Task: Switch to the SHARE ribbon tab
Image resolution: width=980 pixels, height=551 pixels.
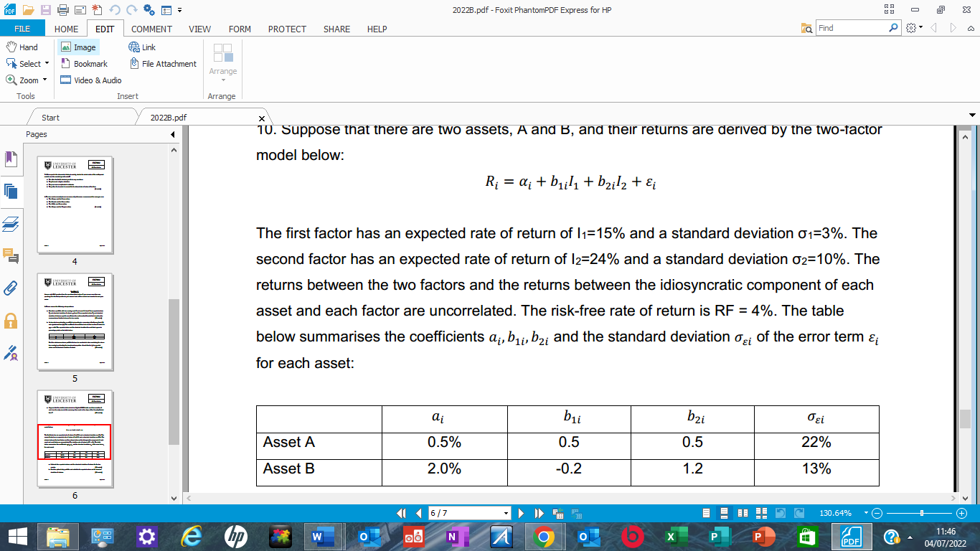Action: (x=336, y=29)
